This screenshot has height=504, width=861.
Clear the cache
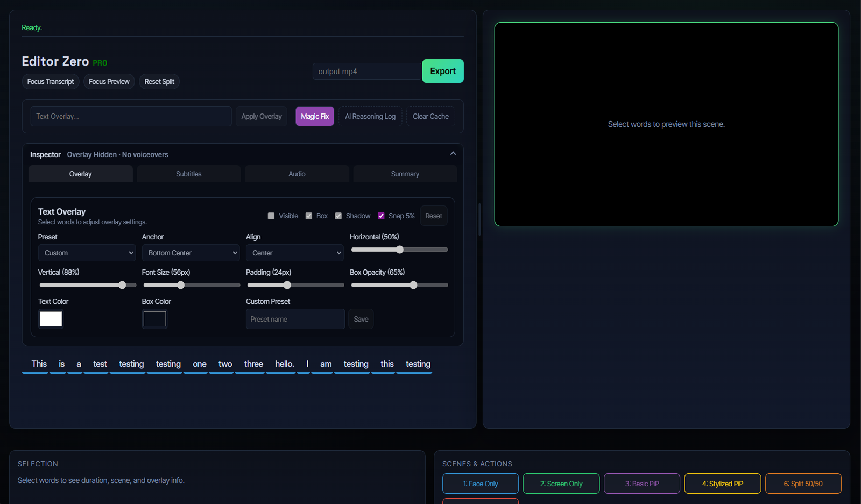click(x=430, y=116)
